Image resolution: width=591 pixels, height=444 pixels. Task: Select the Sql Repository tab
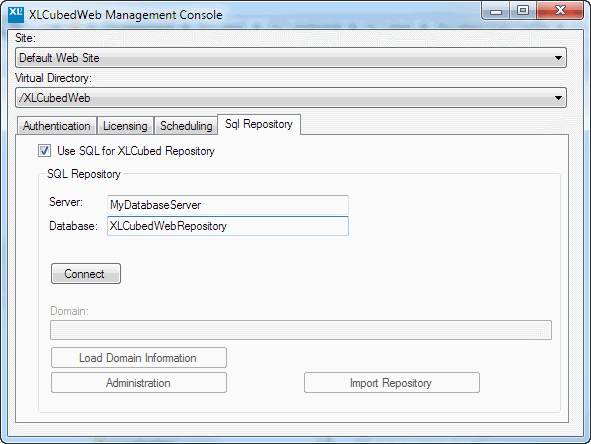tap(259, 124)
